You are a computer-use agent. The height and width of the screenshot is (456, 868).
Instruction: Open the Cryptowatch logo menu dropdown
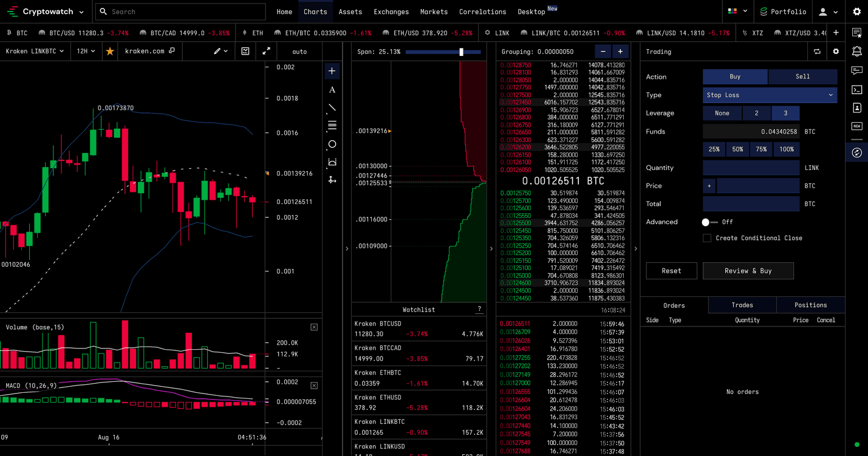coord(46,12)
